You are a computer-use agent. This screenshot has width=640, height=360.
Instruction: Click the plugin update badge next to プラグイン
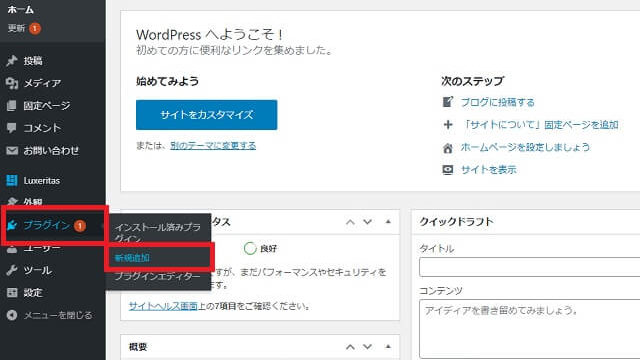(x=80, y=225)
